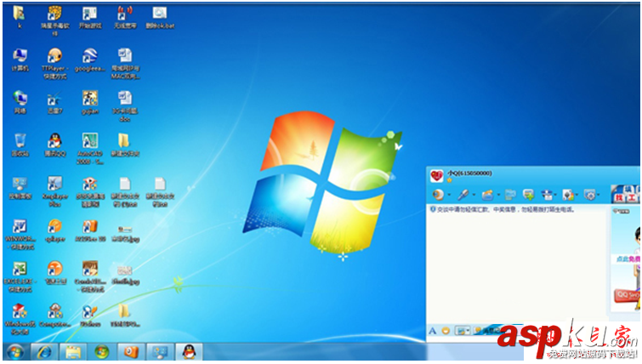
Task: Open the Control Panel desktop icon
Action: click(20, 184)
